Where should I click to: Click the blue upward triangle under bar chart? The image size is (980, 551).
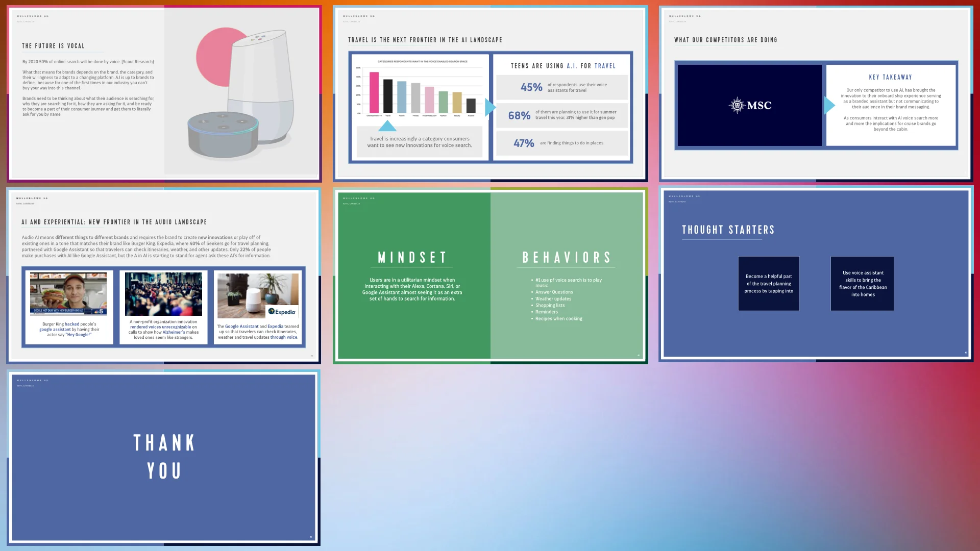[x=387, y=126]
